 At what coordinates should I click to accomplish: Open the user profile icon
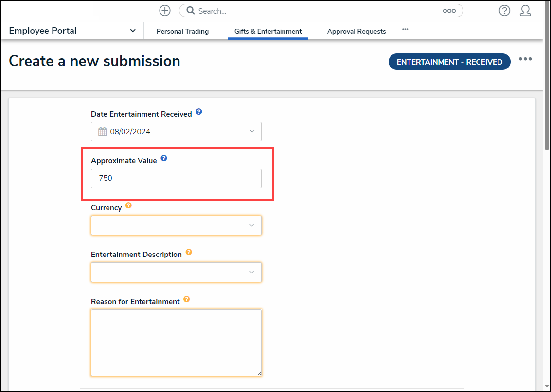pos(525,11)
